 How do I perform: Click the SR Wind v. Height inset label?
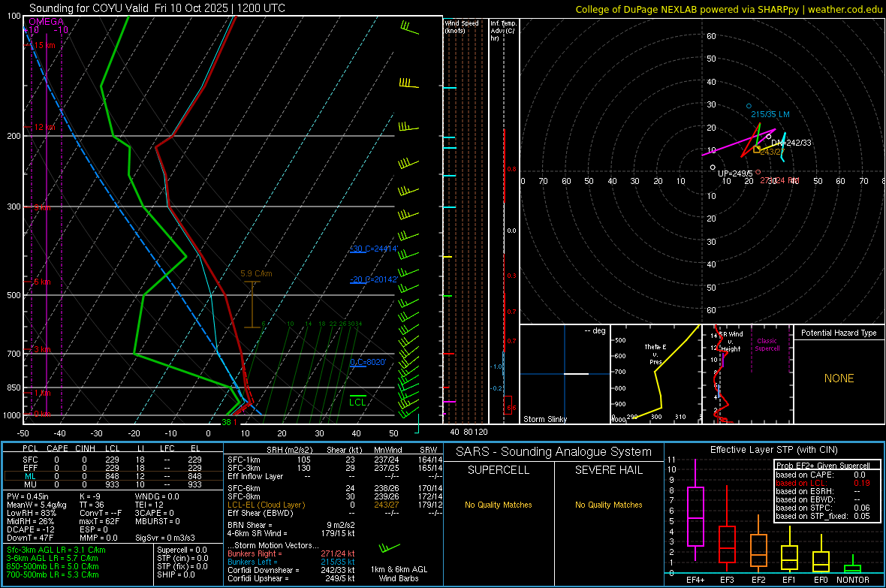(731, 342)
